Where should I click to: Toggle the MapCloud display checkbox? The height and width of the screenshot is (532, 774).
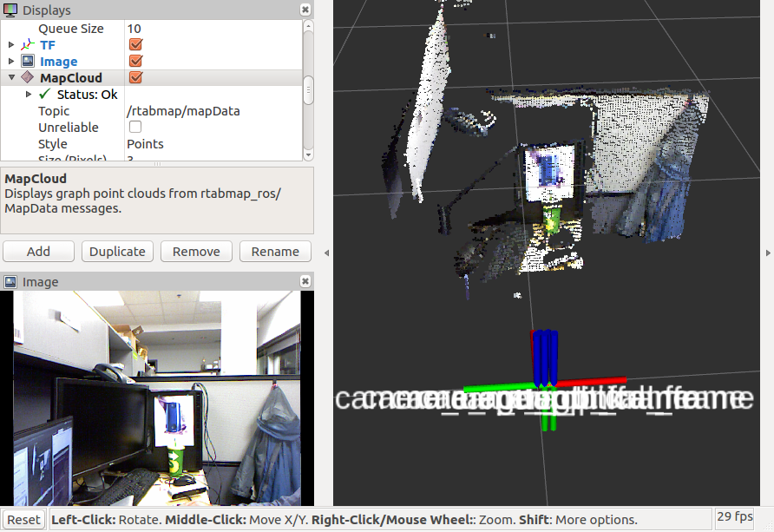tap(135, 78)
